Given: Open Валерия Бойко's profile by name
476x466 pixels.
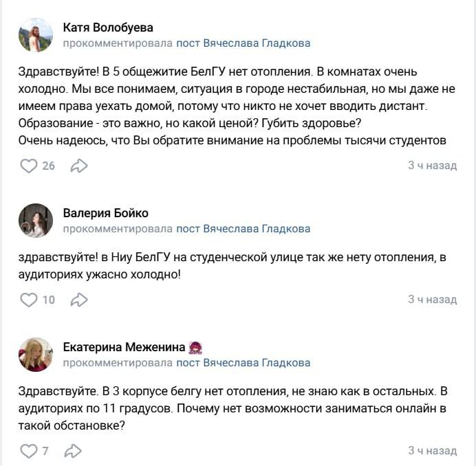Looking at the screenshot, I should pyautogui.click(x=105, y=212).
